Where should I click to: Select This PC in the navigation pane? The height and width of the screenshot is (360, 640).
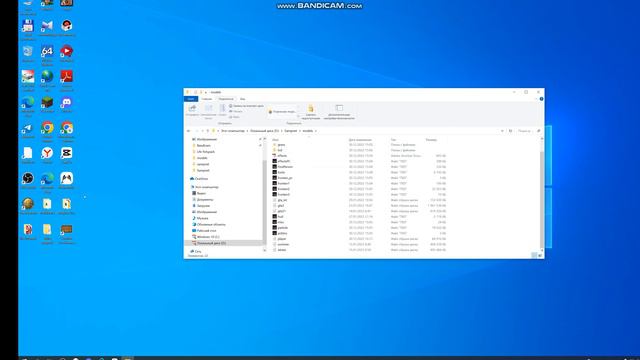click(204, 187)
